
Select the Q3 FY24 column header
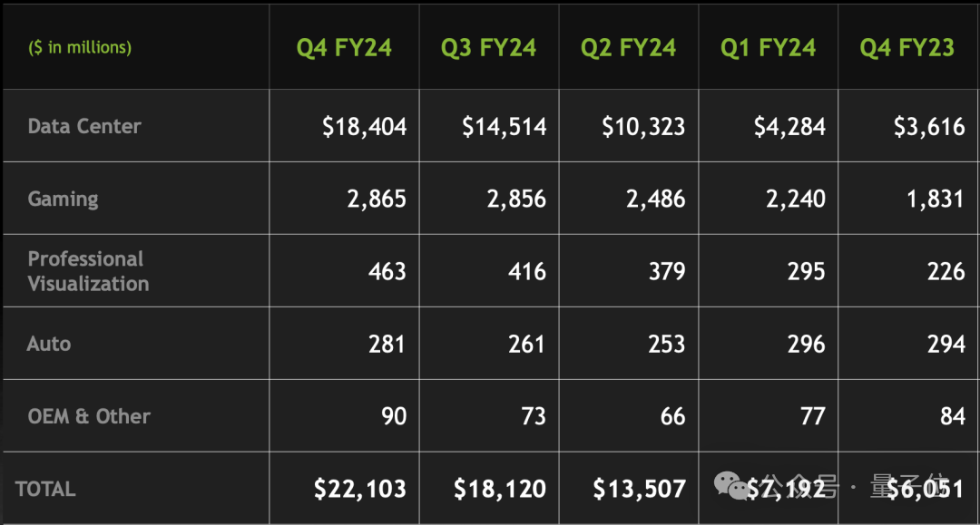click(488, 48)
